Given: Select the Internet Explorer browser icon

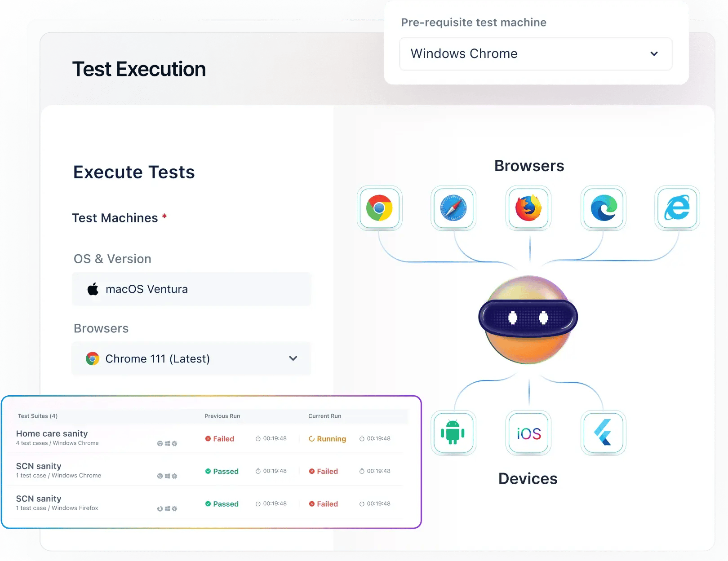Looking at the screenshot, I should click(x=677, y=208).
